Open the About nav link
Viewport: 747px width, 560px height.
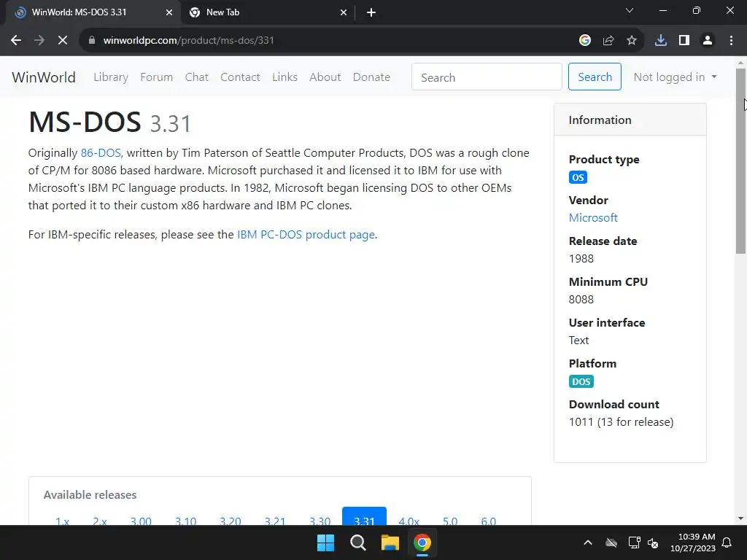pyautogui.click(x=325, y=77)
